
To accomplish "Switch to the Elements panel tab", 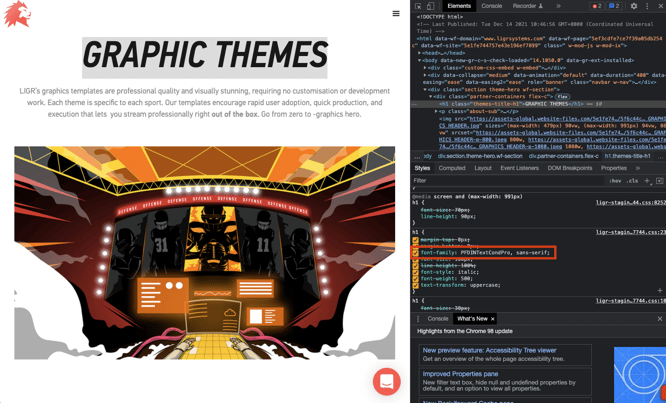I will click(x=459, y=6).
